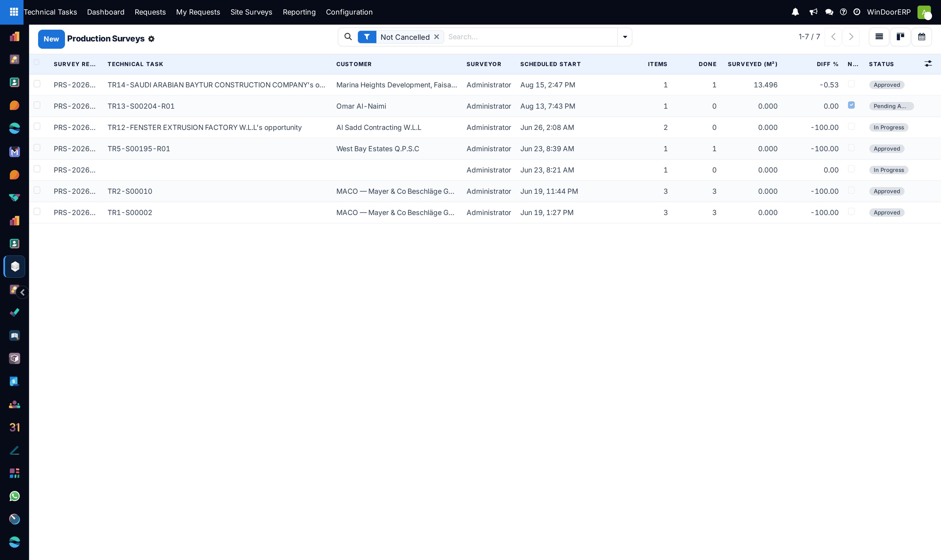
Task: Open the notifications bell
Action: [x=795, y=12]
